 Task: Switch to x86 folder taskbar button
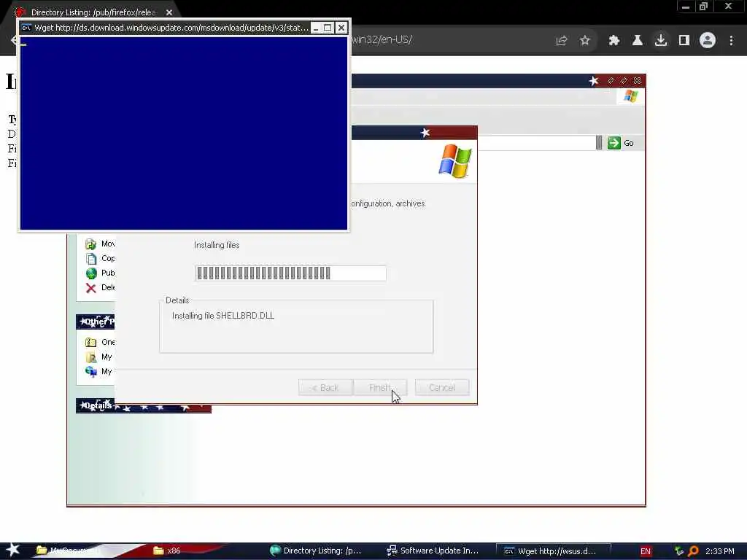tap(167, 551)
